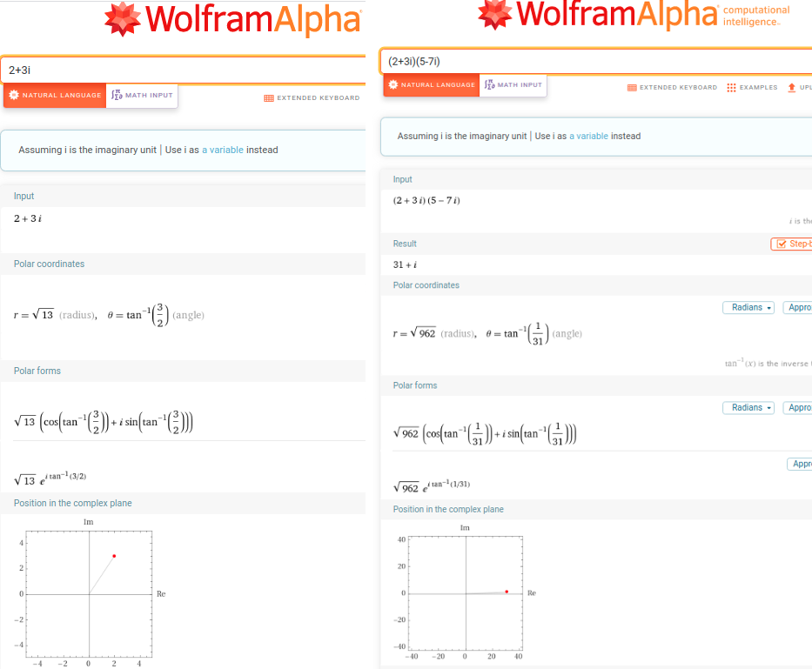Click 'a variable' link in left assumption box
Viewport: 812px width, 669px height.
point(223,150)
